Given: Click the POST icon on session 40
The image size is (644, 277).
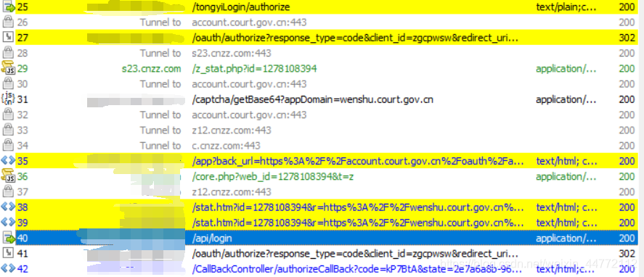Looking at the screenshot, I should click(x=8, y=238).
